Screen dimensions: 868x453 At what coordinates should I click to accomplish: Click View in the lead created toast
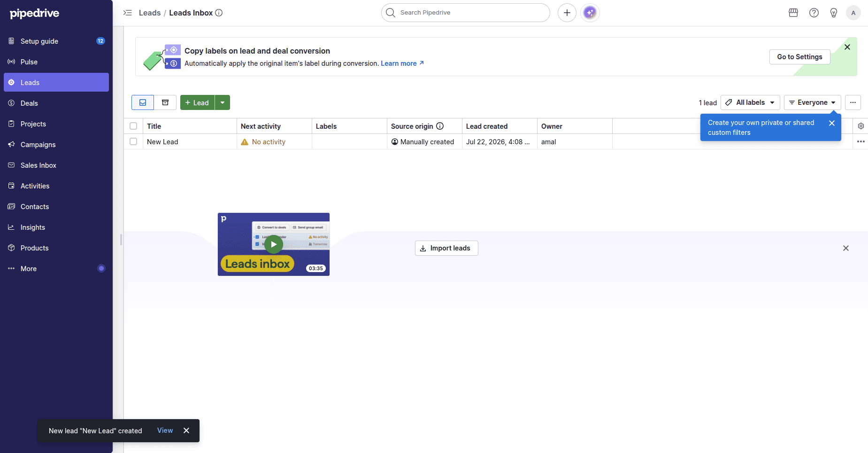click(x=165, y=430)
